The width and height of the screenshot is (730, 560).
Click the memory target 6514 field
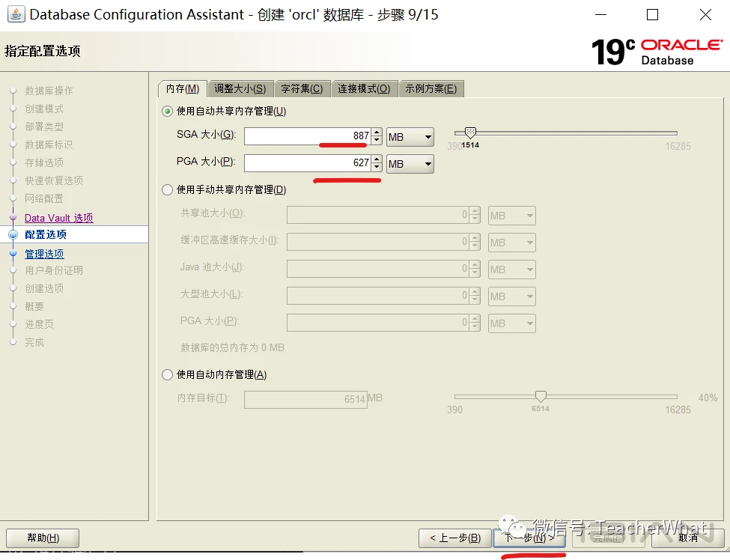306,399
